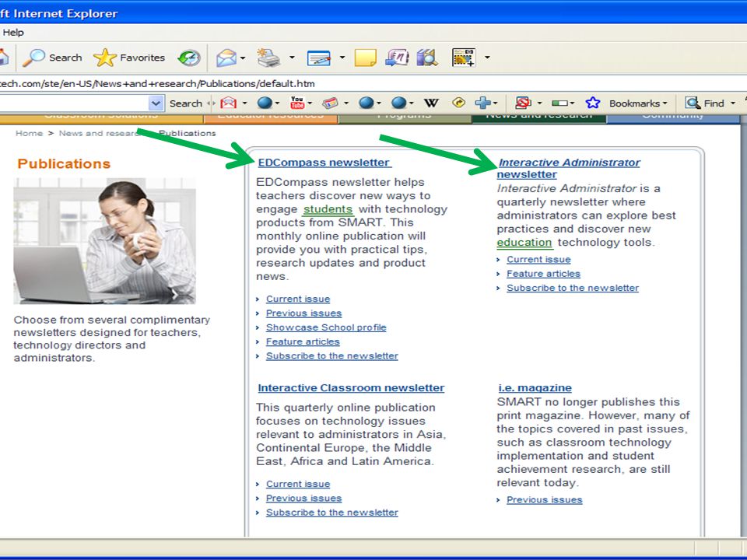
Task: Click the Research books icon
Action: click(427, 58)
